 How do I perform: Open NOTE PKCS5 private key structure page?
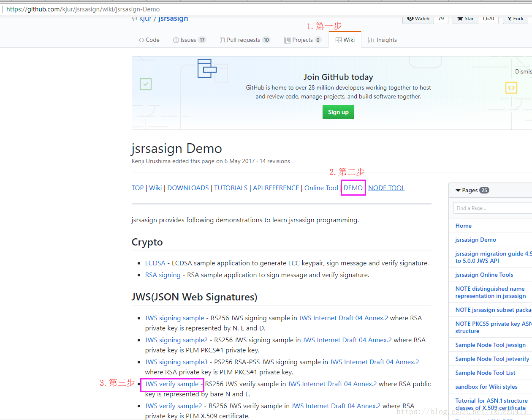[x=494, y=327]
